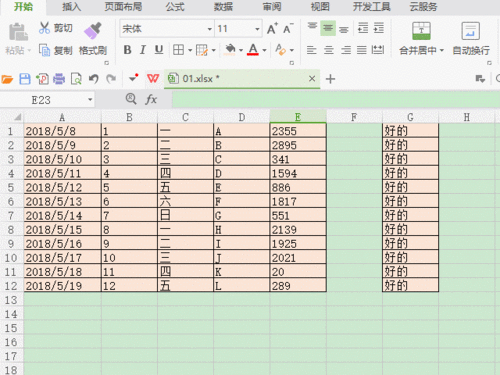The height and width of the screenshot is (375, 500).
Task: Open the Name Box dropdown arrow
Action: pos(90,100)
